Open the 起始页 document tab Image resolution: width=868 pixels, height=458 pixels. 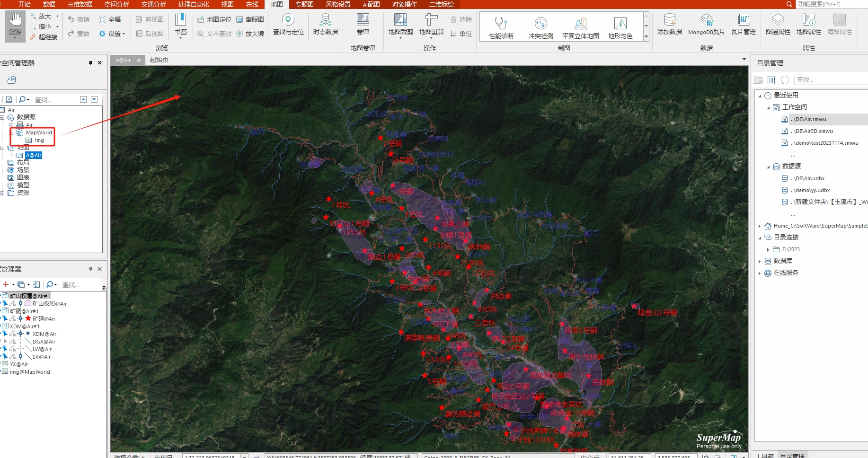(x=159, y=60)
